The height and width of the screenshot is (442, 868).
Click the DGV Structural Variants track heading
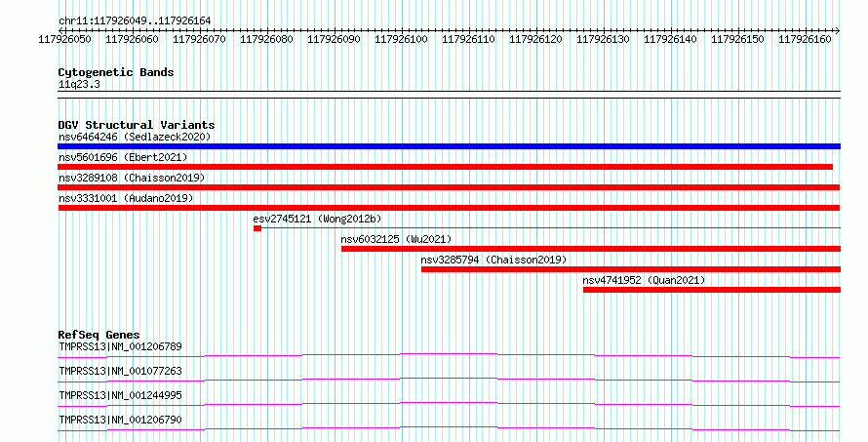coord(137,125)
